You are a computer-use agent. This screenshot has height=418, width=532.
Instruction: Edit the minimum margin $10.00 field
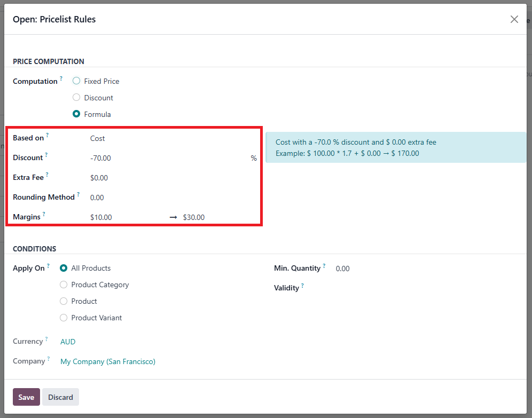coord(126,217)
